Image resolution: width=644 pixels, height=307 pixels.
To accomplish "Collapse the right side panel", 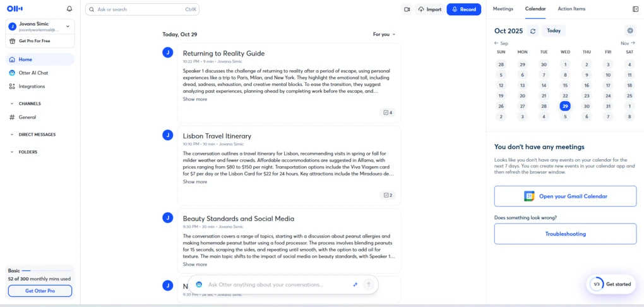I will pyautogui.click(x=635, y=9).
